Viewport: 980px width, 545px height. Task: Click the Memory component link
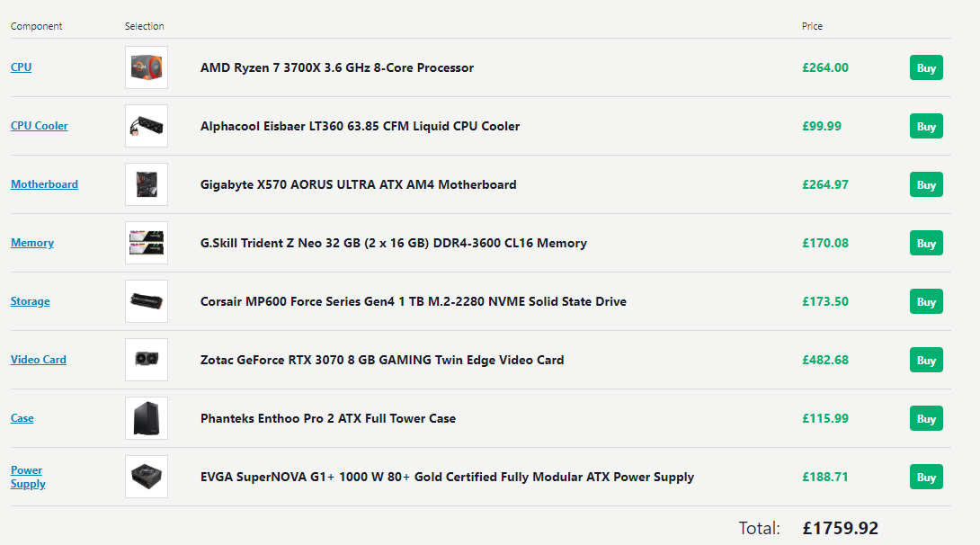pos(32,243)
